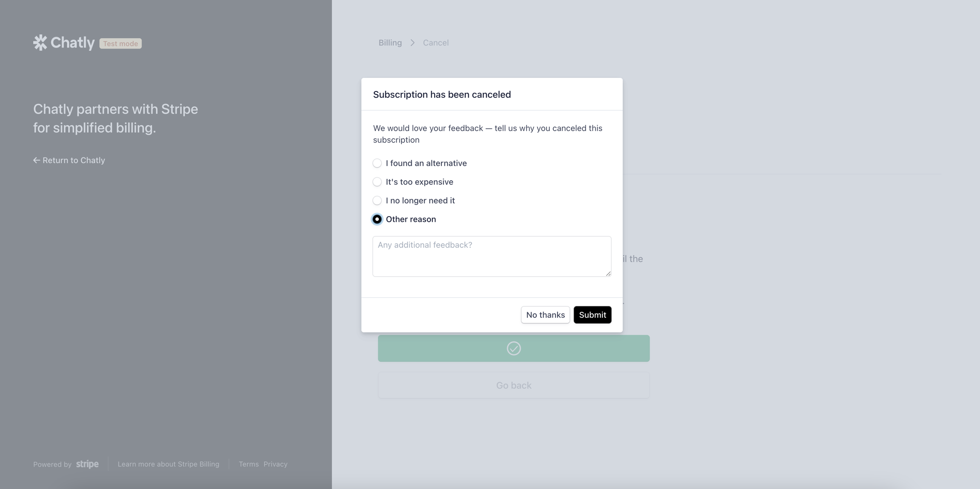Click the feedback textarea resize handle
Viewport: 980px width, 489px height.
(608, 274)
